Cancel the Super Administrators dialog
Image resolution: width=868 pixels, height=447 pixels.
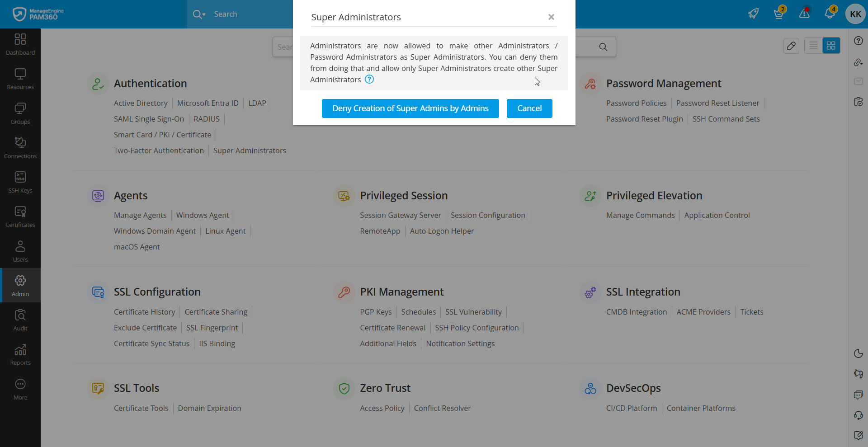529,108
